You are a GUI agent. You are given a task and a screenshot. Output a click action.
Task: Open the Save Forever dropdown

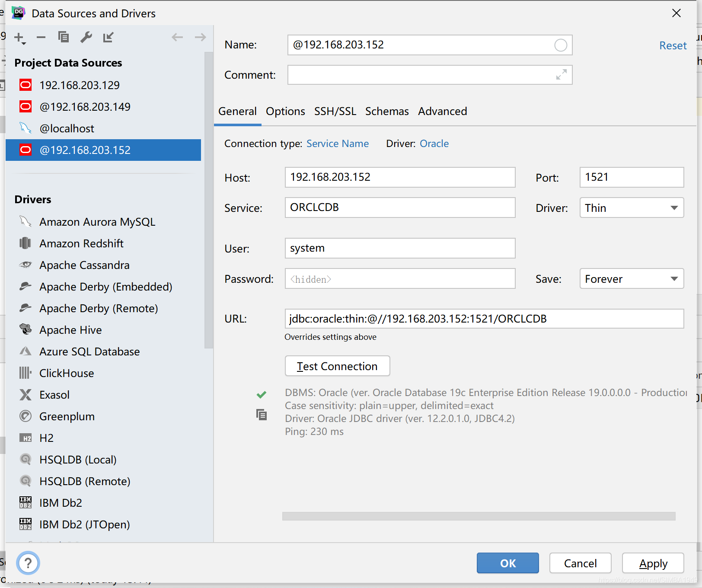(632, 279)
